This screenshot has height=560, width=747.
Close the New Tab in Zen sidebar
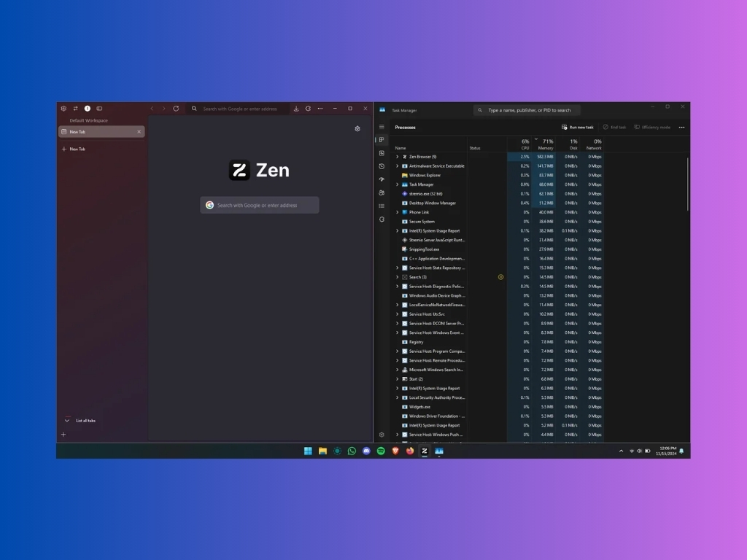point(139,131)
